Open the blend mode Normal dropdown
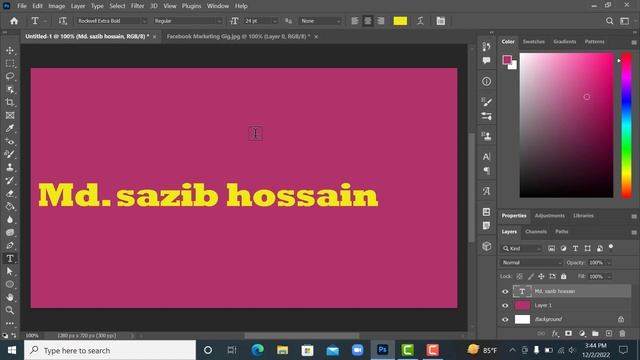 [531, 262]
